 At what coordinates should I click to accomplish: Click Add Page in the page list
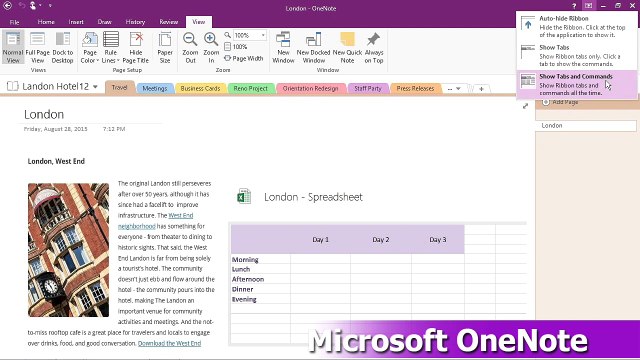tap(560, 102)
